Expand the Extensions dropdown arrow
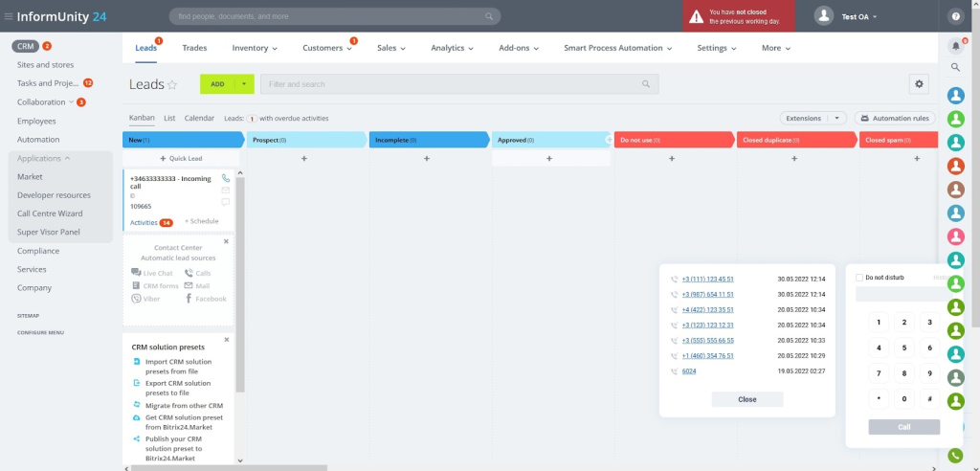 [x=836, y=118]
